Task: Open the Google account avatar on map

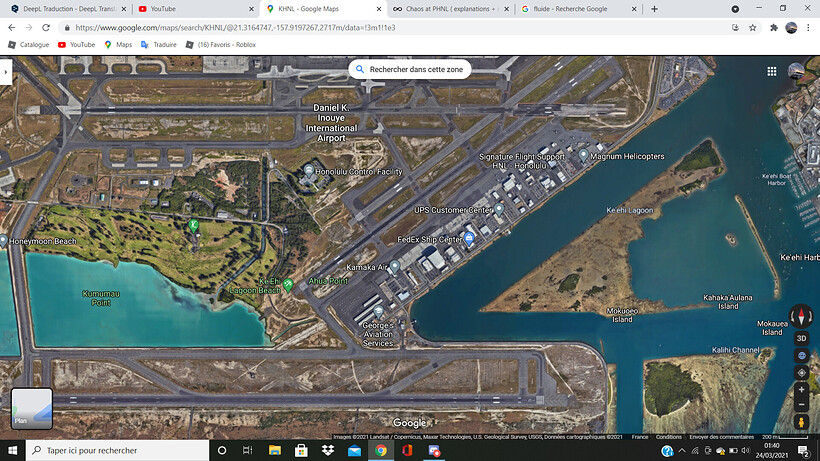Action: click(x=796, y=71)
